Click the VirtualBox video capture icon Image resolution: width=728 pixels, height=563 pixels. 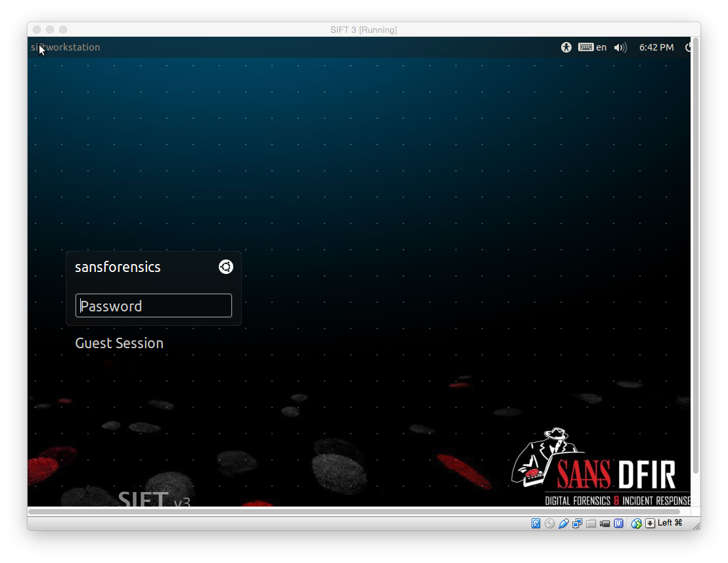(604, 524)
